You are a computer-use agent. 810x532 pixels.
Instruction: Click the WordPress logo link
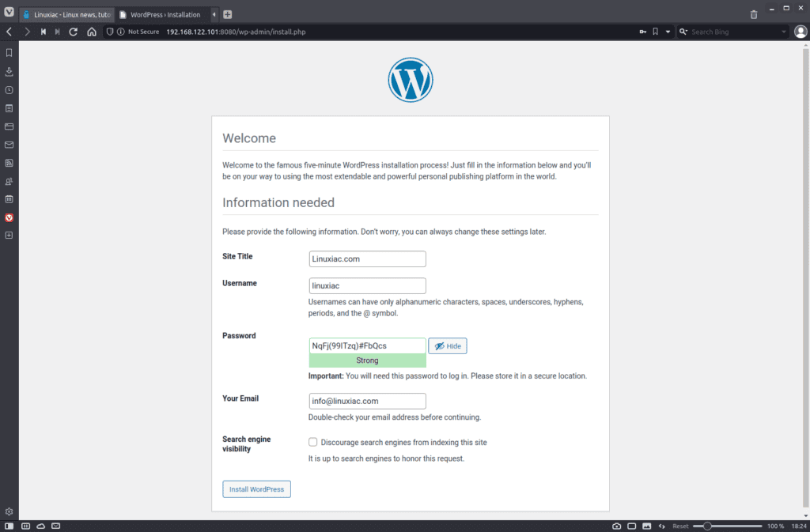point(411,80)
